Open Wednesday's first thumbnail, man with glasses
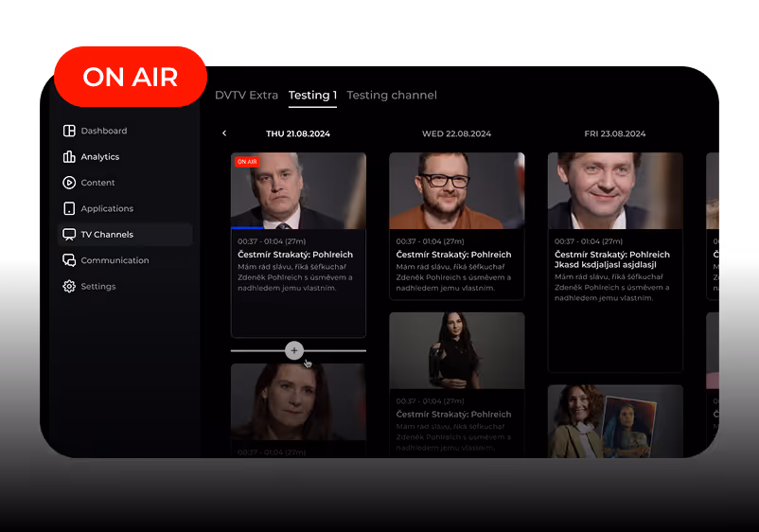The width and height of the screenshot is (759, 532). coord(457,190)
